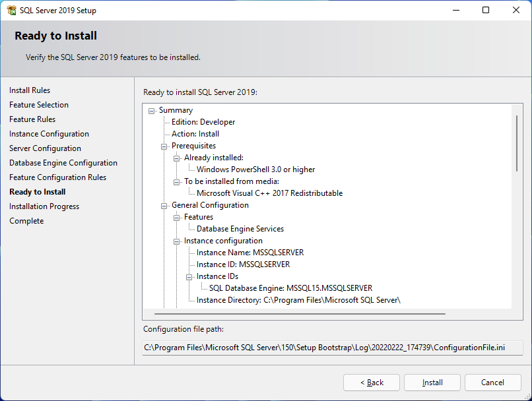Open the Feature Rules step
This screenshot has width=532, height=401.
coord(32,119)
